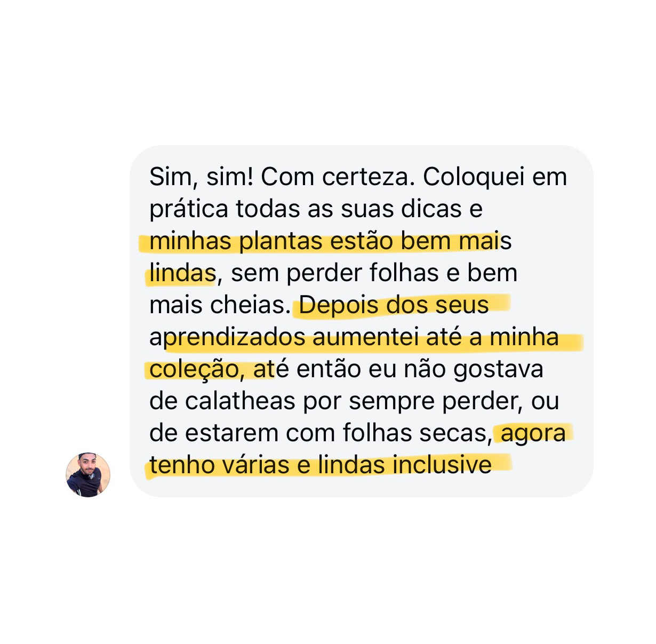Click highlighted line "tenho várias e lindas inclusive"
The height and width of the screenshot is (644, 656).
point(321,465)
